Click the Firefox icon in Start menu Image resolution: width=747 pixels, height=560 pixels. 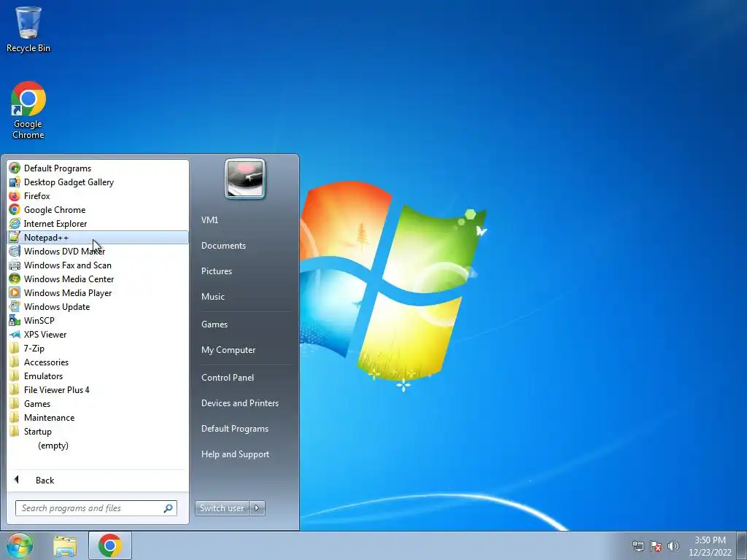pos(15,195)
